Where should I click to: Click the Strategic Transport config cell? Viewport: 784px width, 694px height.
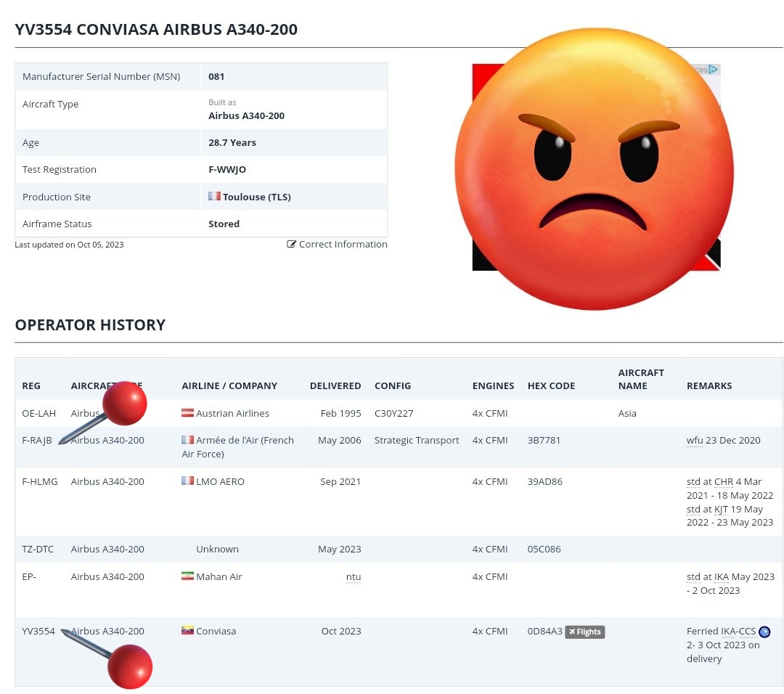click(417, 441)
